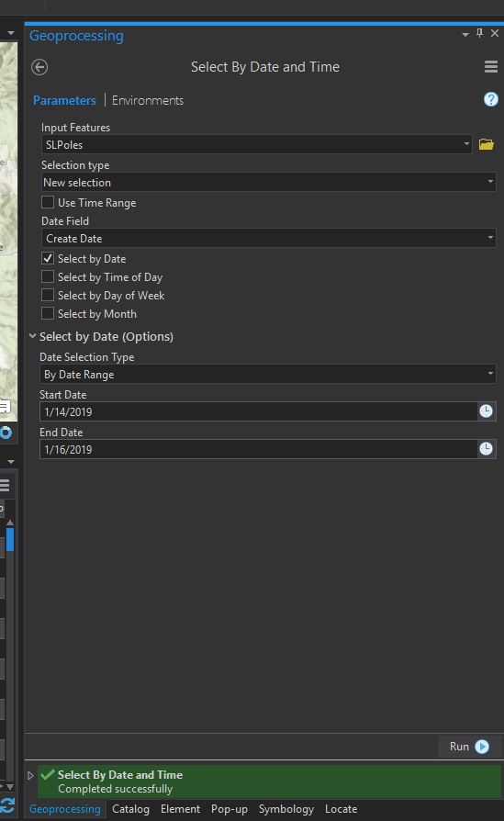
Task: Enable Select by Month checkbox
Action: [x=48, y=313]
